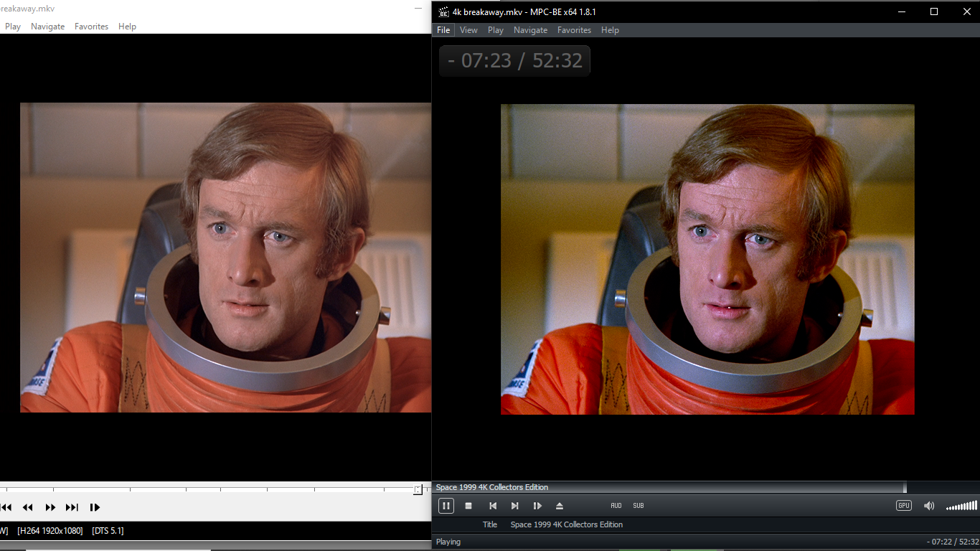Viewport: 980px width, 551px height.
Task: Minimize the left player window
Action: point(418,9)
